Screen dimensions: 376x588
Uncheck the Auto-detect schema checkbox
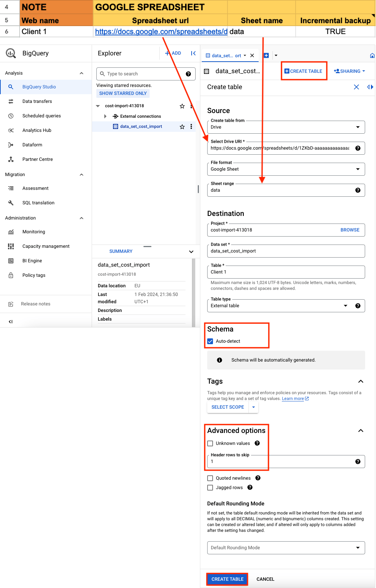(x=210, y=341)
